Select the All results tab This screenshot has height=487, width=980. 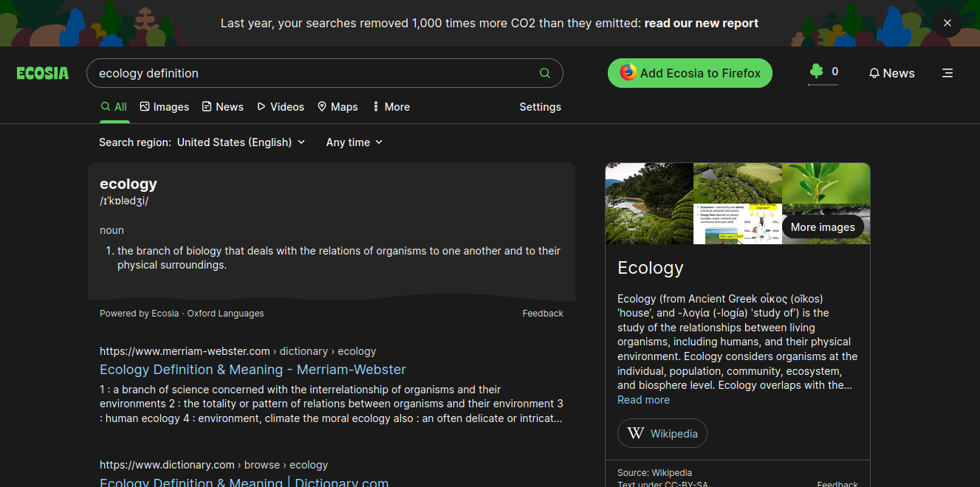point(114,107)
